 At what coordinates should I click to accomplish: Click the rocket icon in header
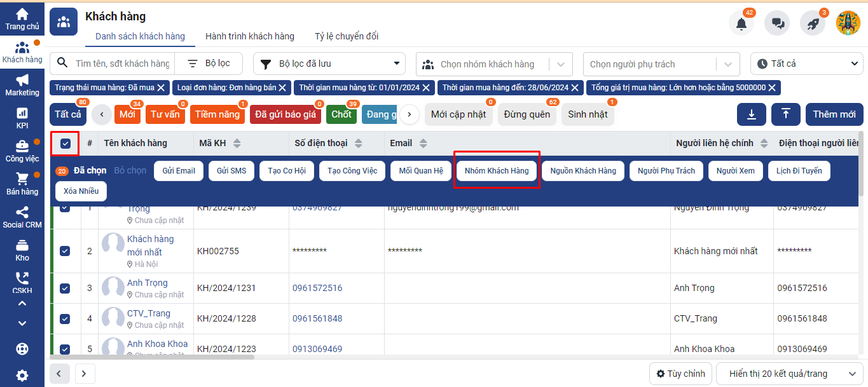pos(813,24)
